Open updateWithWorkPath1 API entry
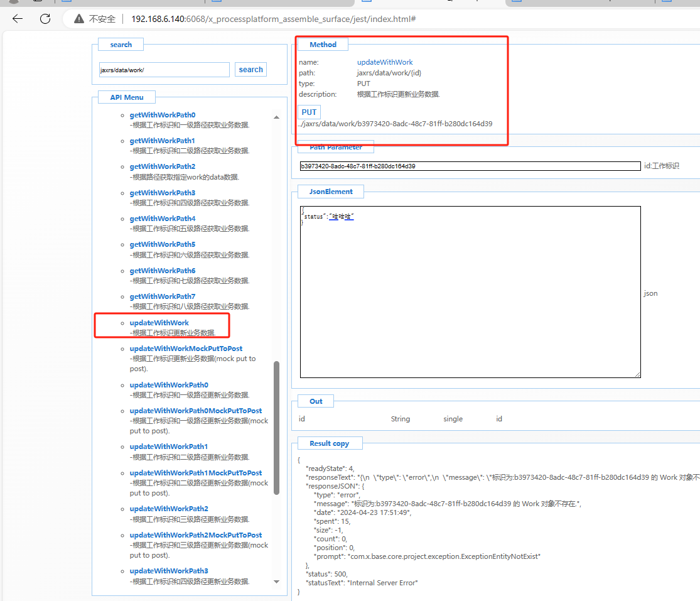The height and width of the screenshot is (601, 700). point(169,447)
